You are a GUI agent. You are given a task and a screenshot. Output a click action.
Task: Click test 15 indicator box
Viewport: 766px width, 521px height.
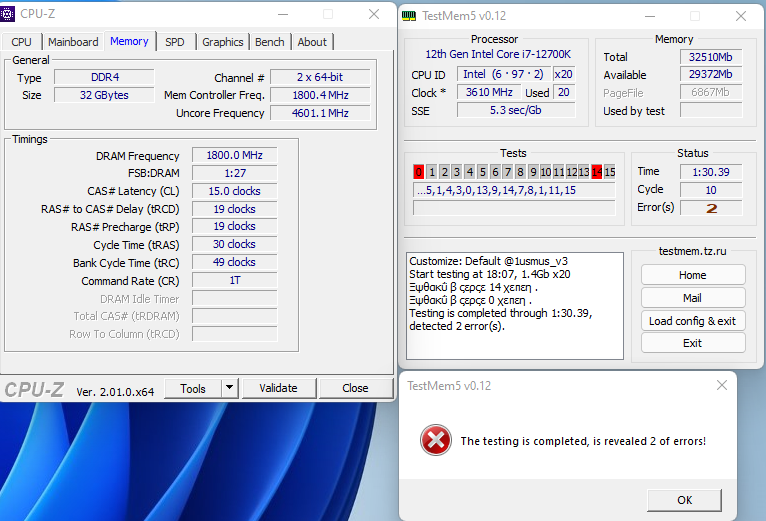point(610,172)
